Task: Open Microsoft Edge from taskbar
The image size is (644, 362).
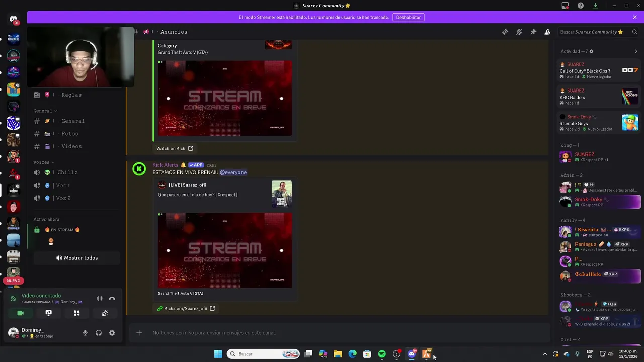Action: click(352, 354)
